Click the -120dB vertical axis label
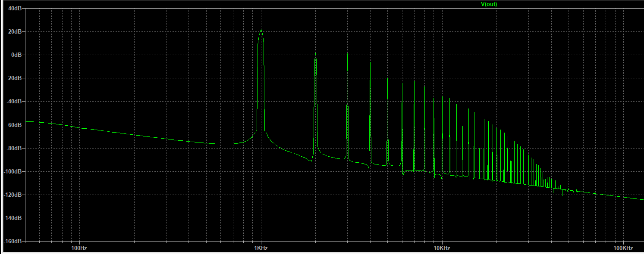This screenshot has width=644, height=254. pyautogui.click(x=13, y=195)
